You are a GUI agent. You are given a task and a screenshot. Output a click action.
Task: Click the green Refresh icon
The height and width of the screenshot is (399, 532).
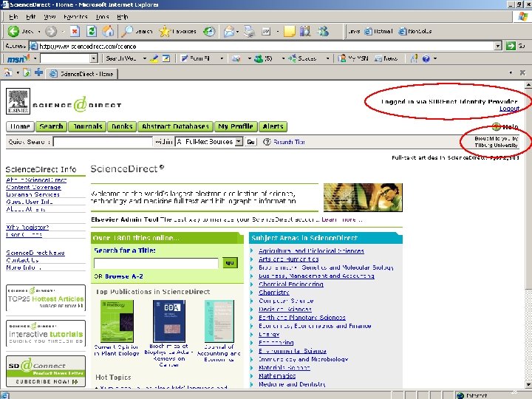(92, 31)
